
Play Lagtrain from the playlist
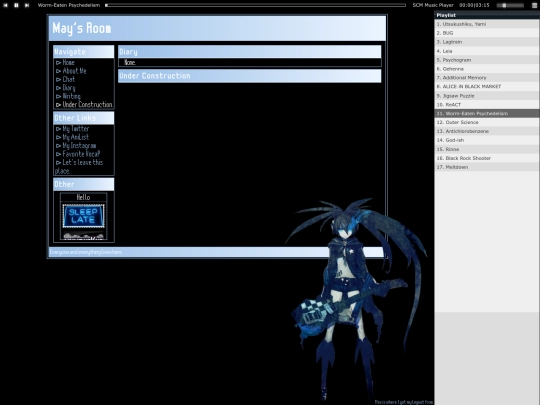point(487,42)
